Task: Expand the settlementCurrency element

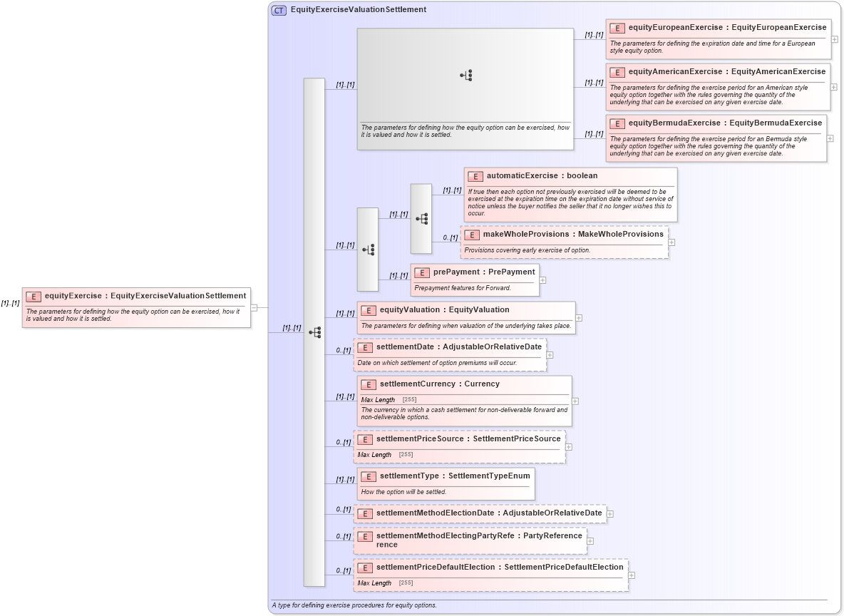Action: [x=575, y=401]
